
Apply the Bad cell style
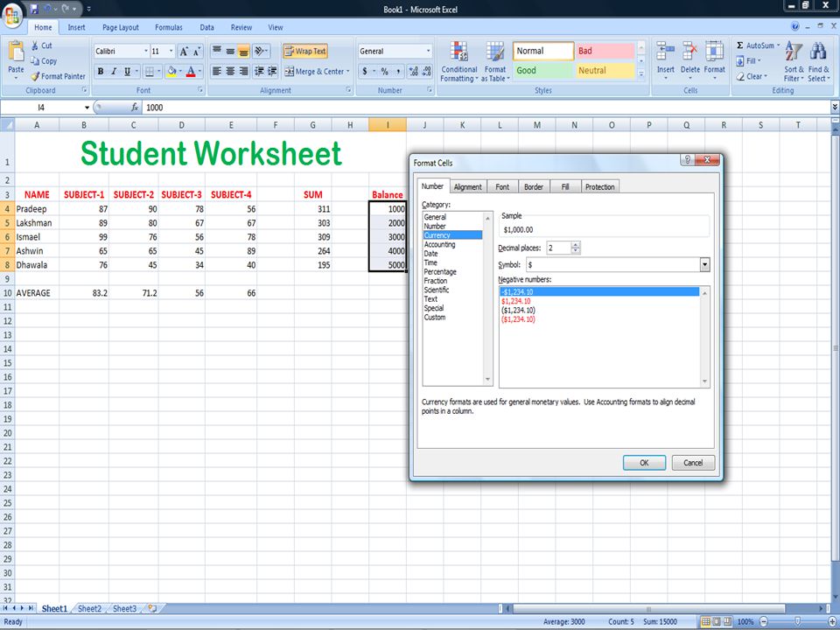[x=605, y=51]
